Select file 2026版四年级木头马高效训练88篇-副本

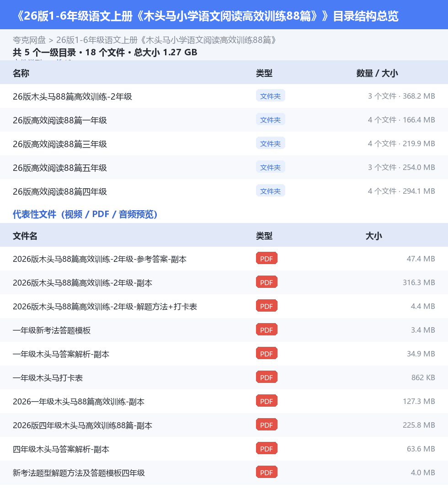click(82, 425)
